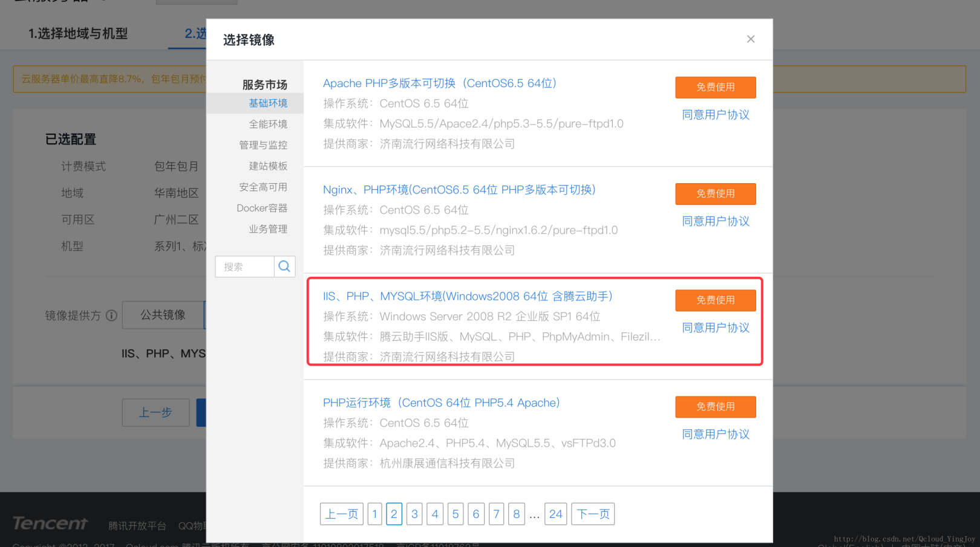Open 腾讯开放平台 footer link
The image size is (980, 547).
[x=137, y=526]
